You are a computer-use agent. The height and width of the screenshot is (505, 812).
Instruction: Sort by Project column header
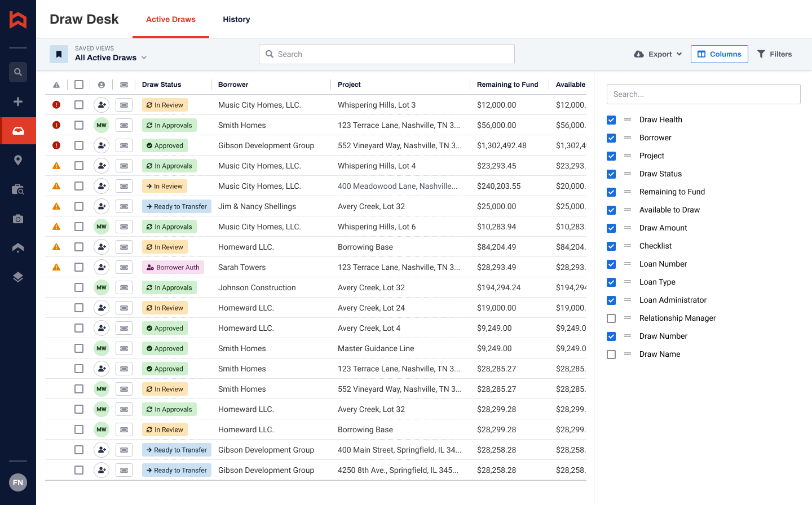coord(349,85)
